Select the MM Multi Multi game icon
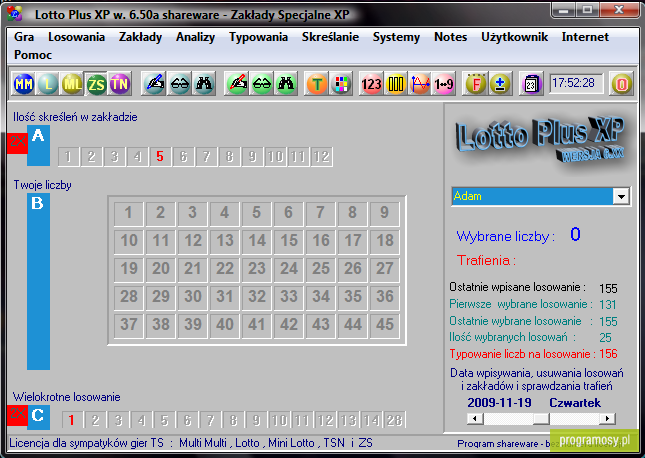645x458 pixels. pyautogui.click(x=24, y=84)
